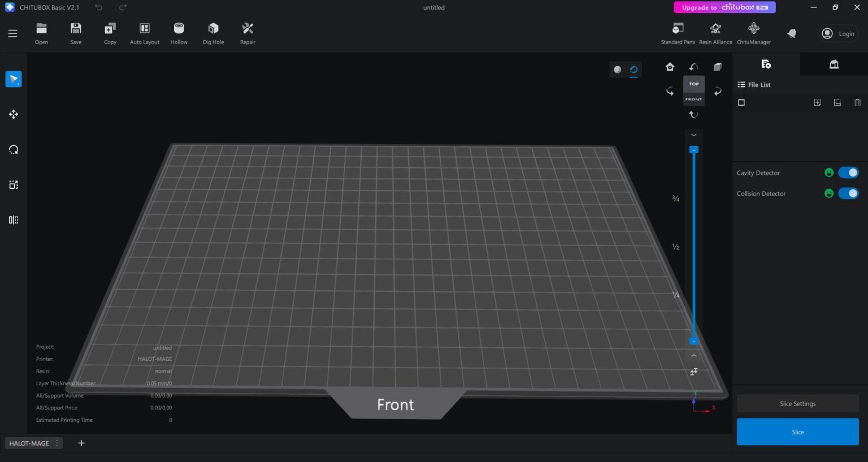Launch the Repair tool
This screenshot has width=868, height=462.
pyautogui.click(x=248, y=33)
